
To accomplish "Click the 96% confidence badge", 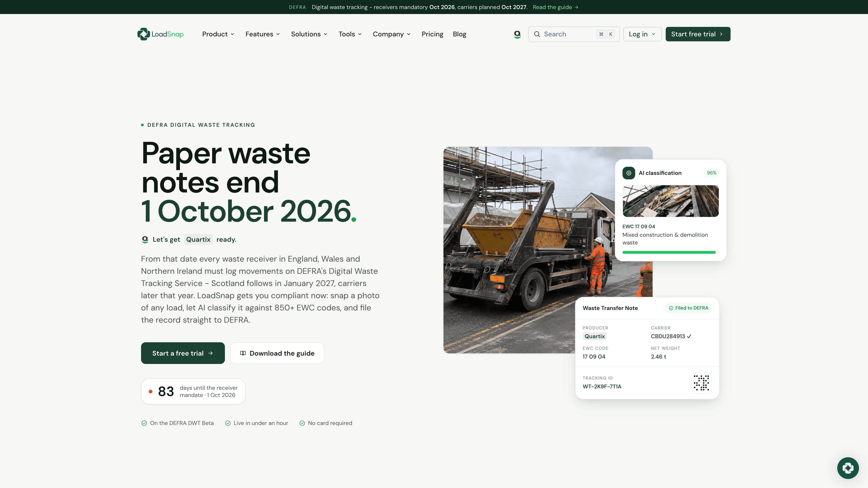I will [711, 173].
